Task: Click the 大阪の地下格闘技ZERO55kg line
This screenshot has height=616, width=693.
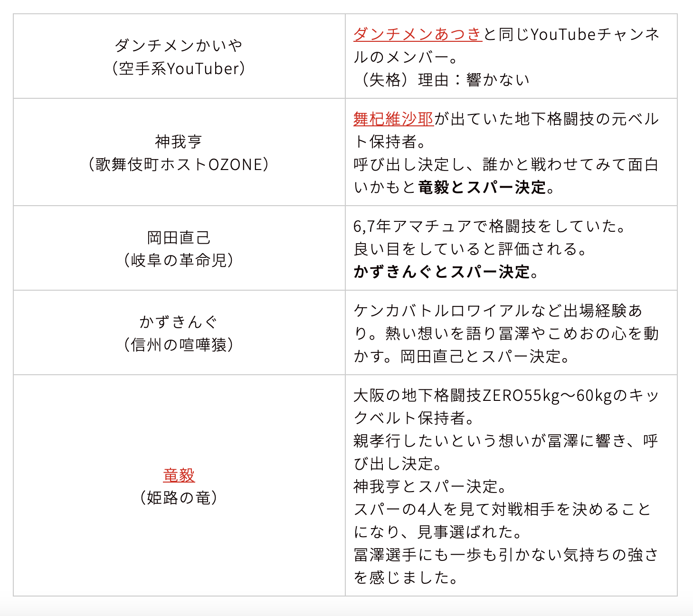Action: (x=505, y=395)
